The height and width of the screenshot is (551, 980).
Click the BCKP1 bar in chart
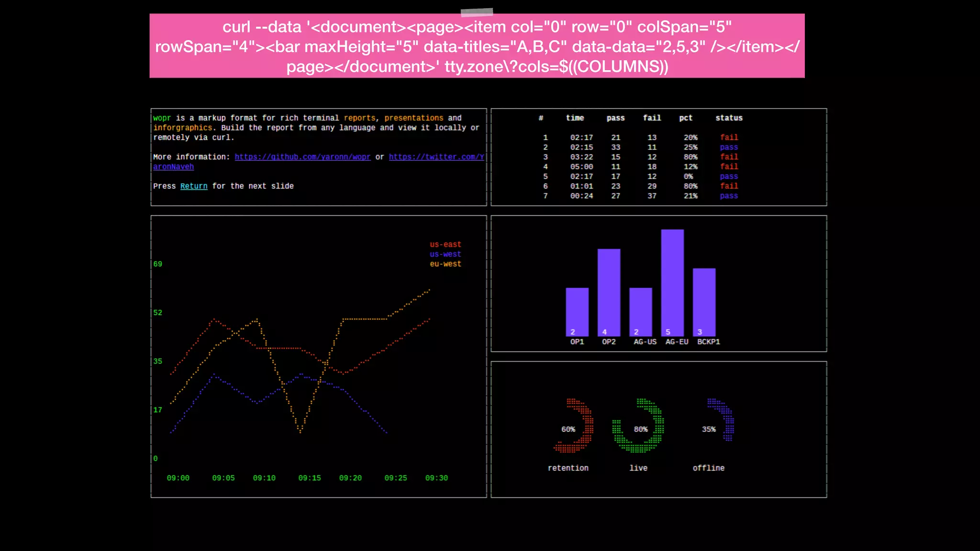tap(704, 302)
